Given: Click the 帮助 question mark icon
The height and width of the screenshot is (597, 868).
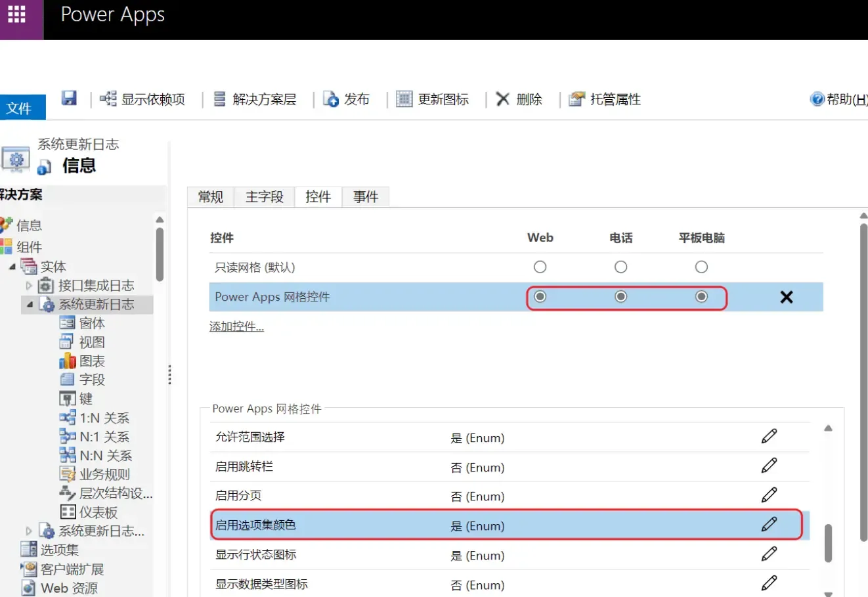Looking at the screenshot, I should point(817,99).
